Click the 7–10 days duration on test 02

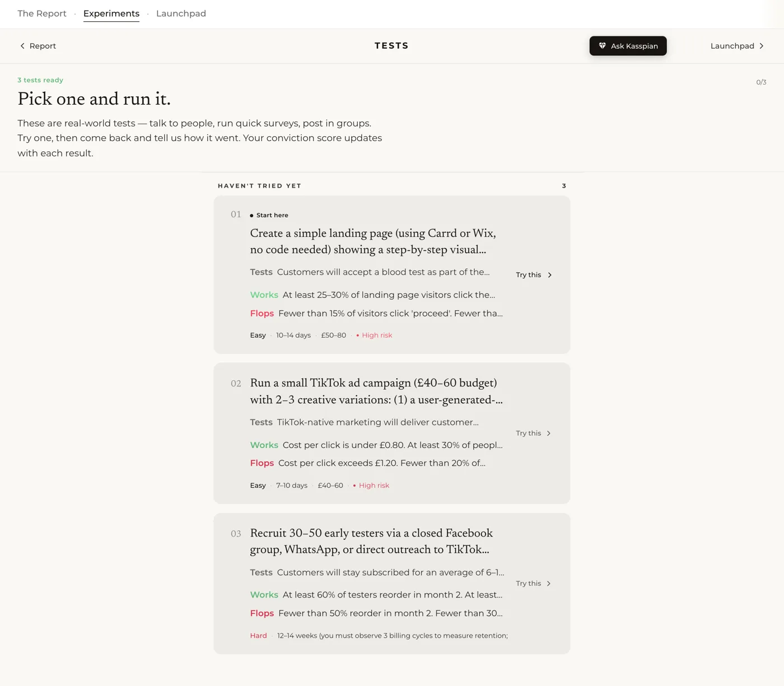coord(292,486)
